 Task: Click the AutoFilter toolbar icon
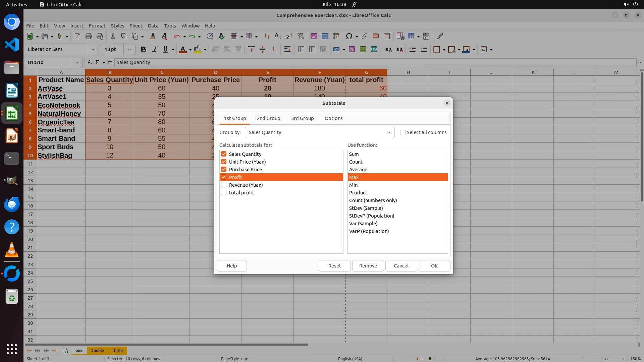coord(301,36)
